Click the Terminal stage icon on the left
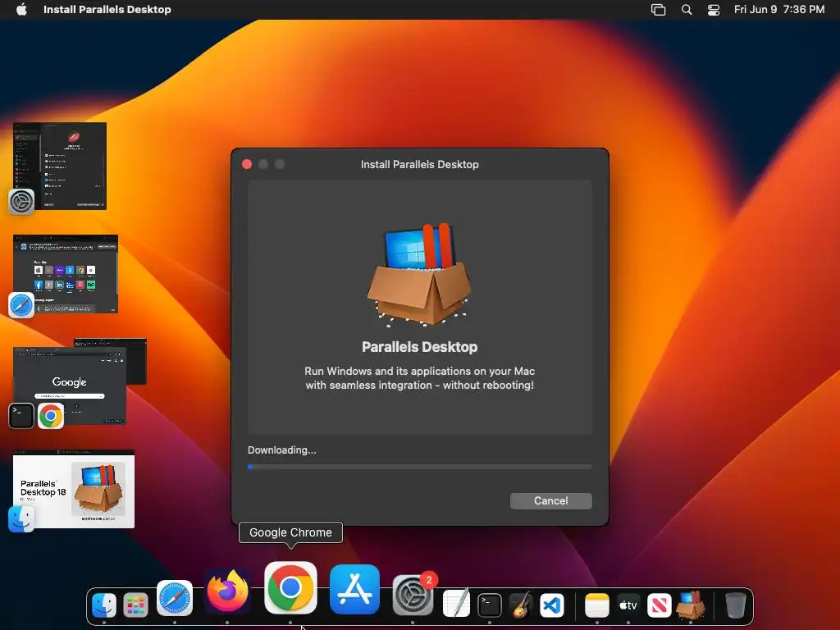Viewport: 840px width, 630px height. click(x=21, y=416)
